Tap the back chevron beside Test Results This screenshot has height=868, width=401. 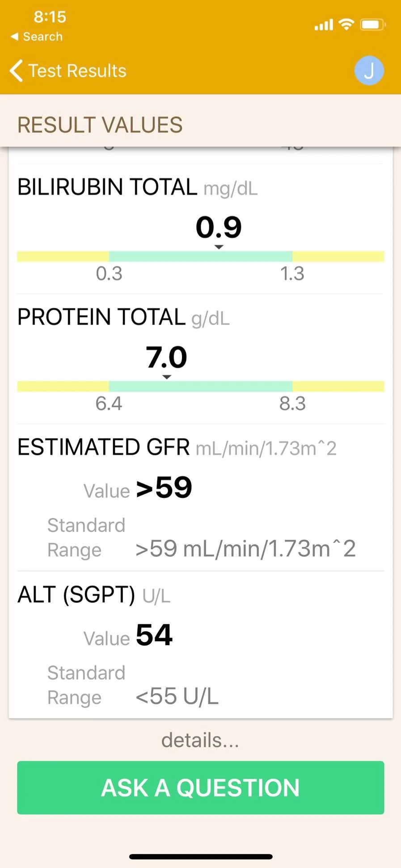coord(16,71)
